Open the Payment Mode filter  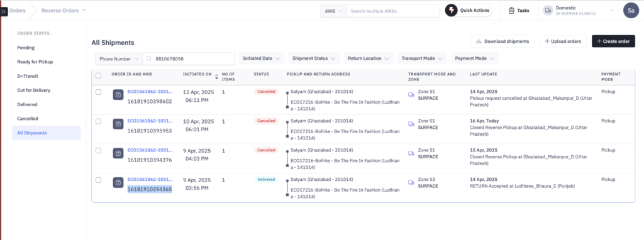474,58
